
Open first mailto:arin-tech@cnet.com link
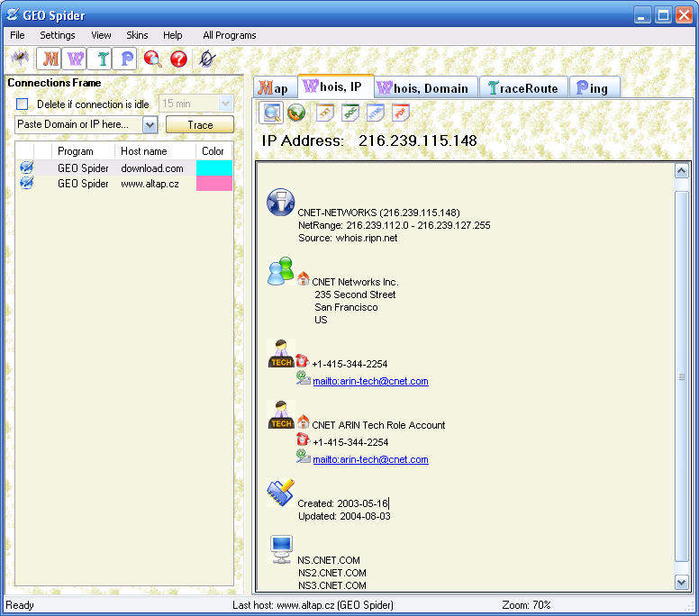(x=370, y=381)
